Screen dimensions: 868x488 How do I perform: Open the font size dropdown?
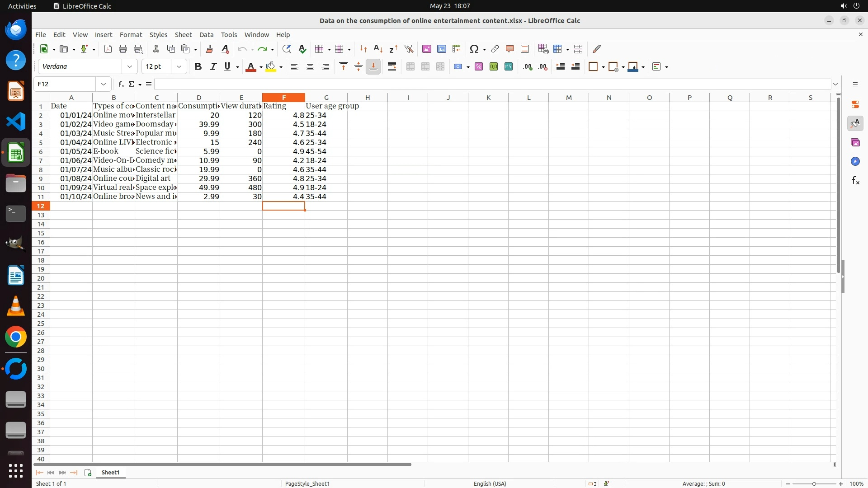[179, 66]
